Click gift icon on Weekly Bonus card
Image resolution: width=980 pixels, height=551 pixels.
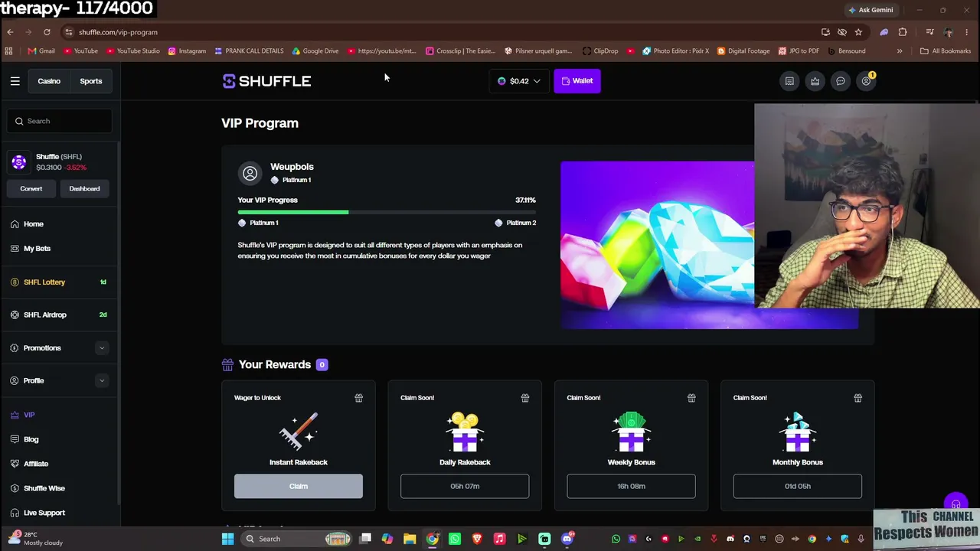691,398
